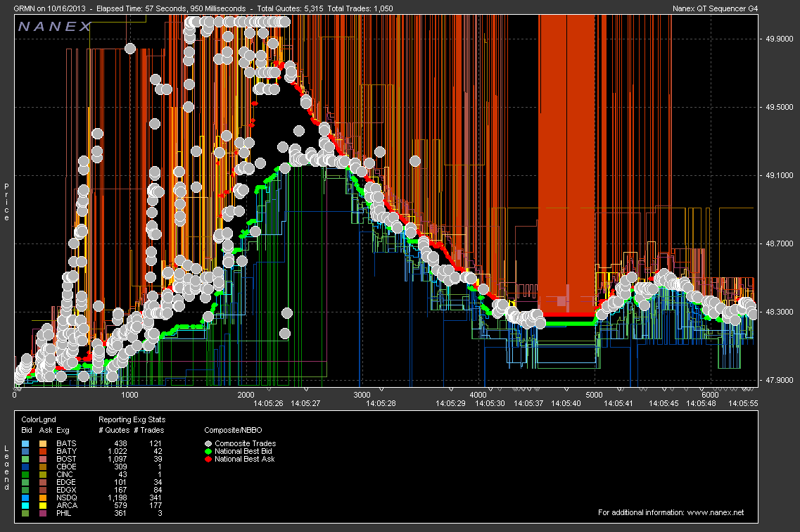Screen dimensions: 800x532
Task: Click NSDQ trade count 341
Action: click(155, 498)
